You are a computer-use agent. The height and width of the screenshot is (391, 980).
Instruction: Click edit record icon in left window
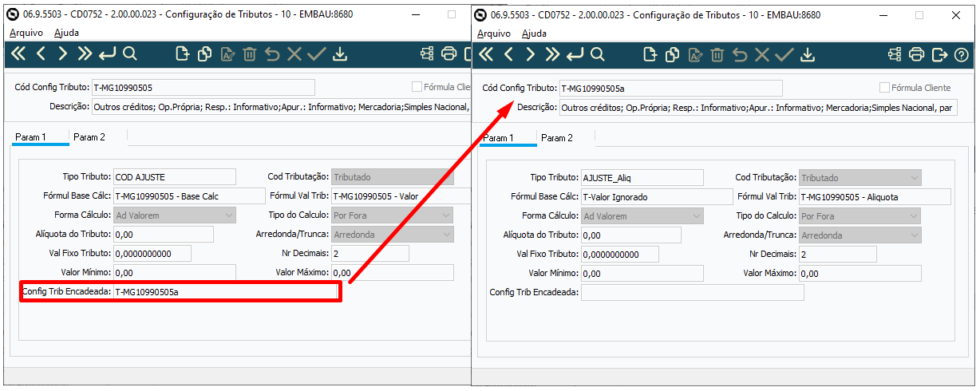[227, 54]
